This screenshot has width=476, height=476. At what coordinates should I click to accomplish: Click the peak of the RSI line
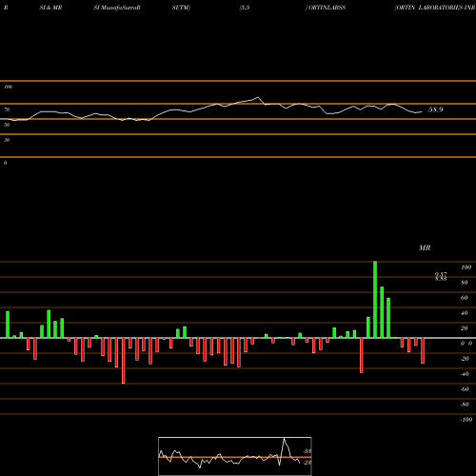click(x=258, y=97)
